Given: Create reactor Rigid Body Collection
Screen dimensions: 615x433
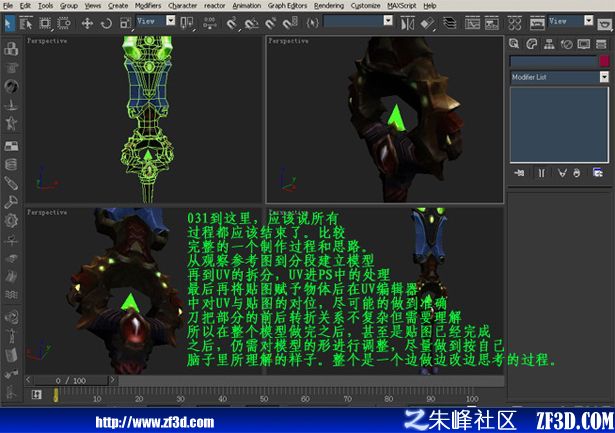Looking at the screenshot, I should [x=11, y=49].
